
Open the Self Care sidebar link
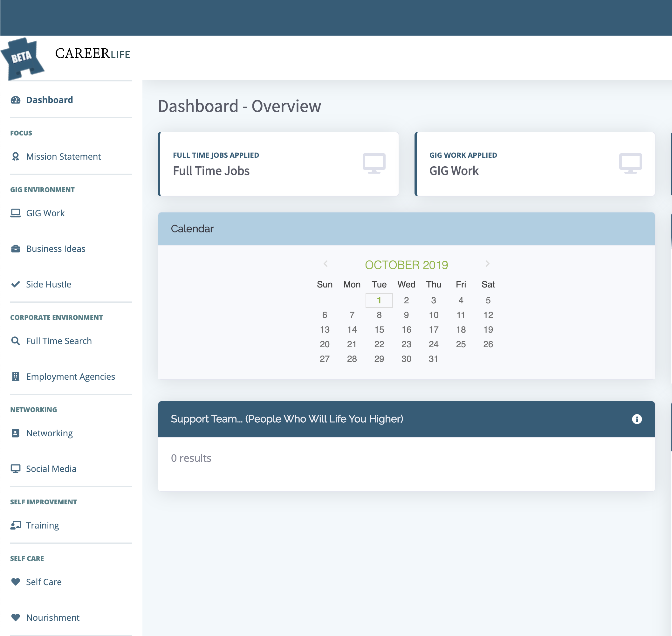point(44,582)
